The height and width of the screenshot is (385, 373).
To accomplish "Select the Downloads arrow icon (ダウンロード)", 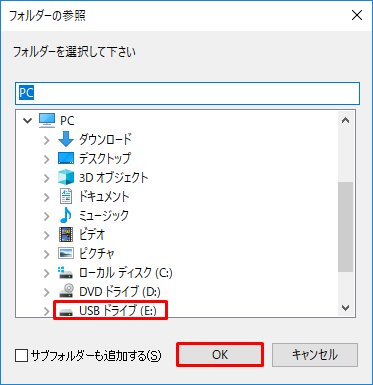I will 66,139.
